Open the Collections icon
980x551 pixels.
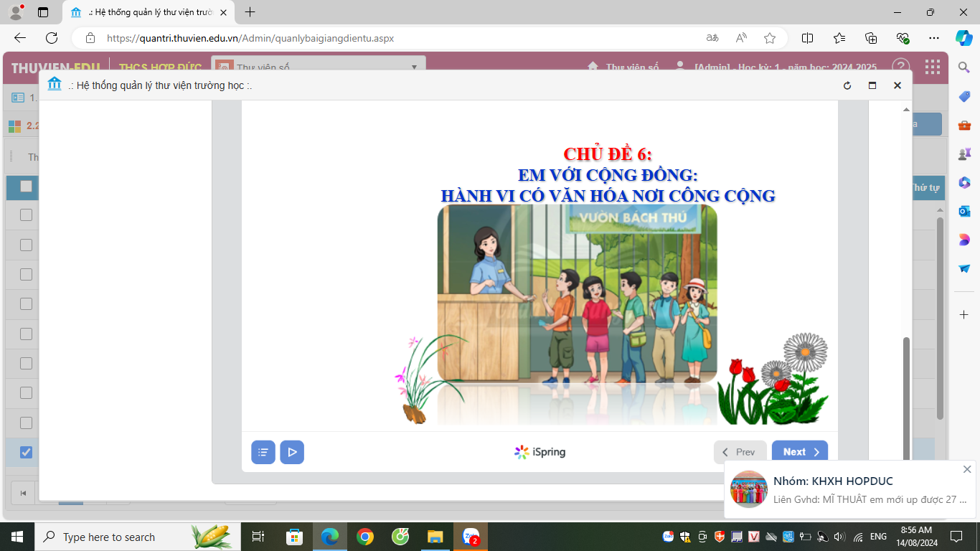click(x=871, y=38)
